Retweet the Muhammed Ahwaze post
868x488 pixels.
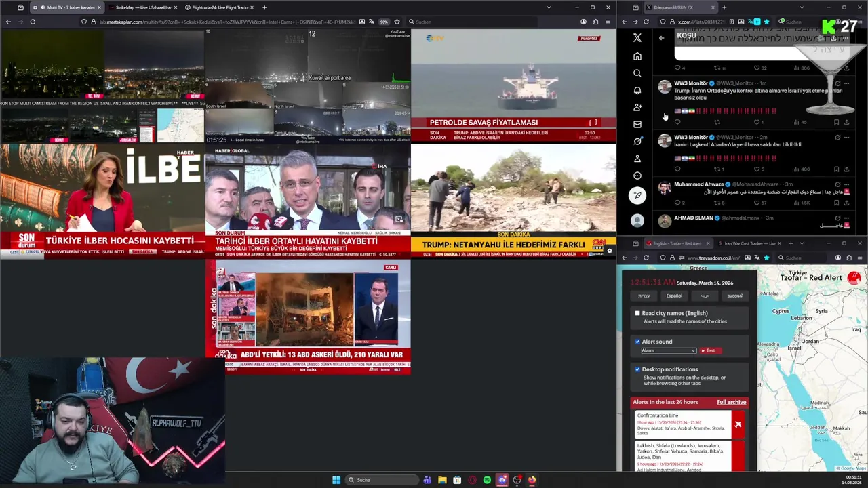(717, 203)
